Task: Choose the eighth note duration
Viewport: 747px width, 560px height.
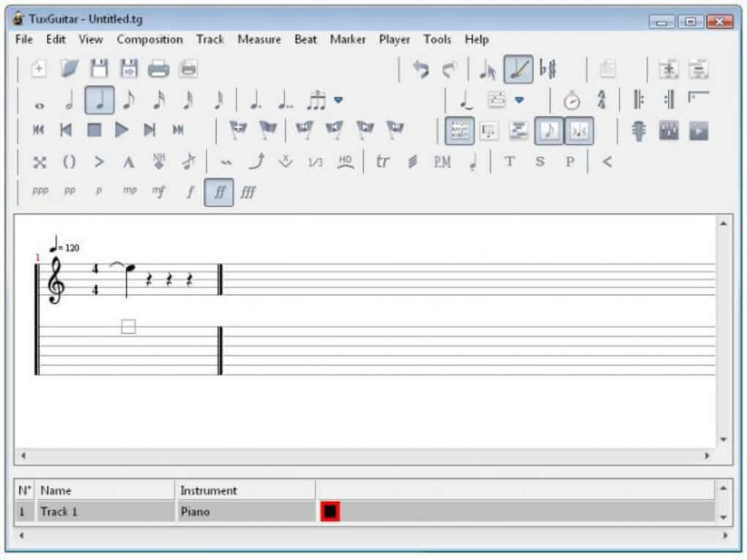Action: pos(129,100)
